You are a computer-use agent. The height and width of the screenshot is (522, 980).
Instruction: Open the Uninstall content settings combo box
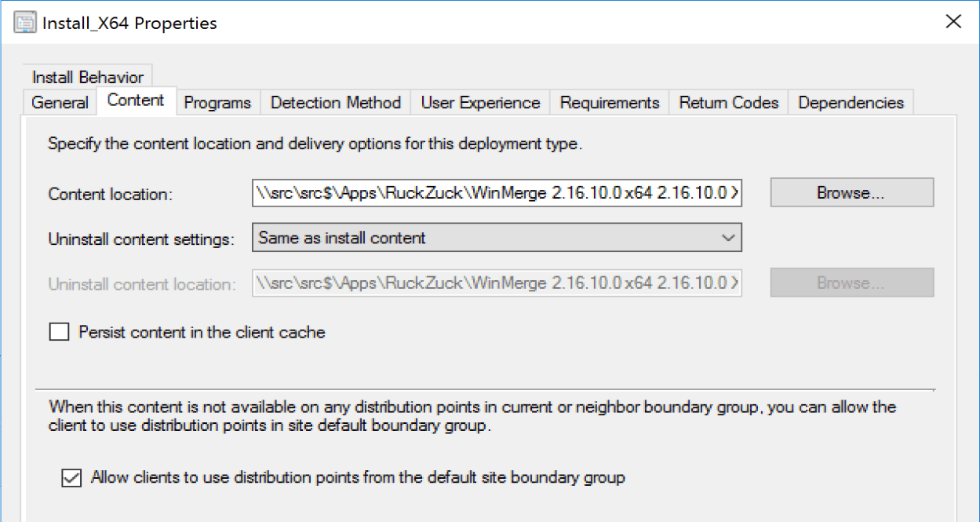pyautogui.click(x=486, y=238)
